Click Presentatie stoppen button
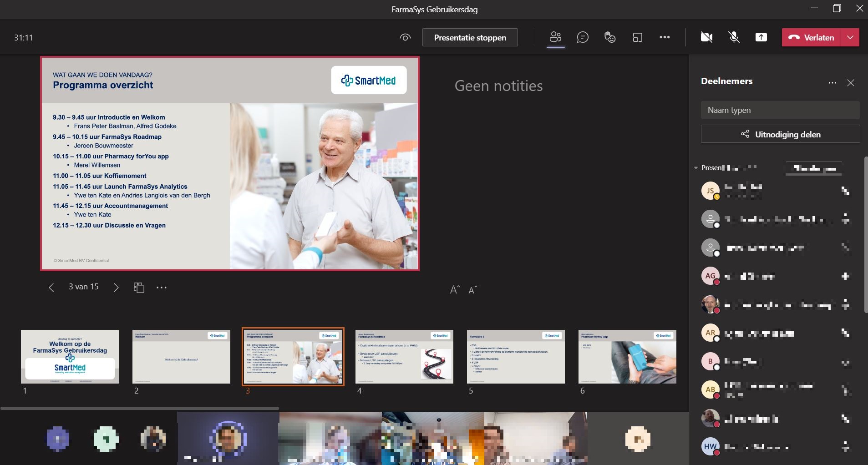 pos(470,37)
